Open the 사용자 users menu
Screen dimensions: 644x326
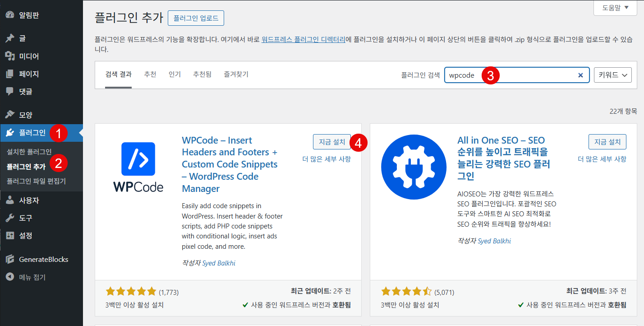(29, 200)
